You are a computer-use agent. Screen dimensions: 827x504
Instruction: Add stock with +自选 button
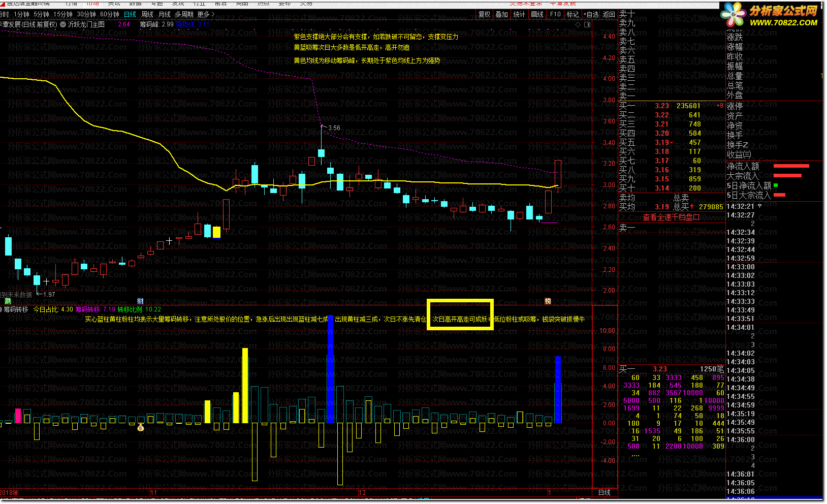coord(591,14)
